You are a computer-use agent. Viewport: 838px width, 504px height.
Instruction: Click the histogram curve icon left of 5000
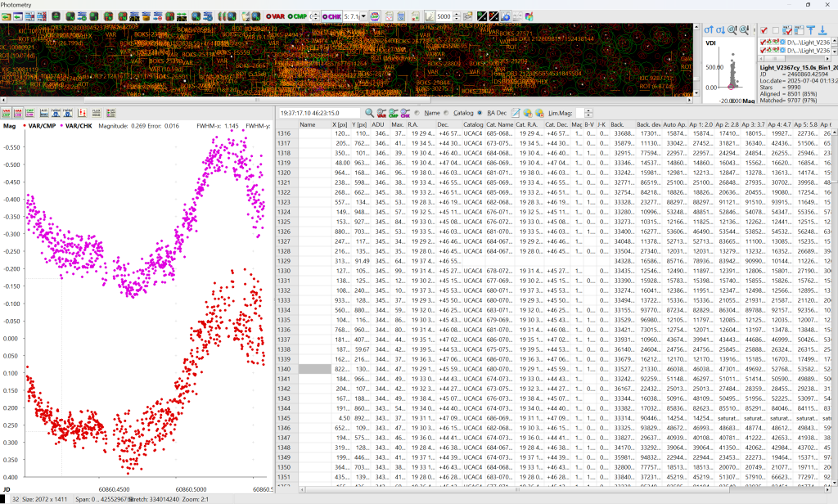point(429,16)
